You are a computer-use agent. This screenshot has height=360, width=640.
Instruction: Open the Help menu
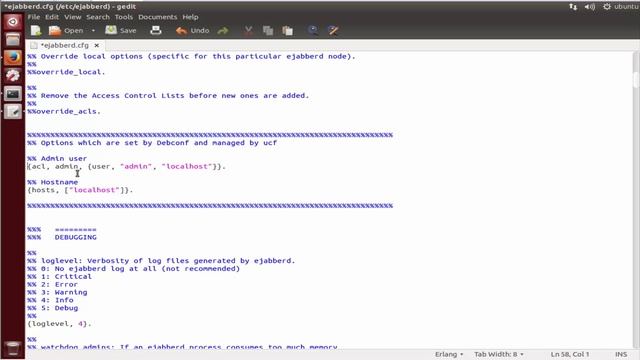pyautogui.click(x=190, y=17)
